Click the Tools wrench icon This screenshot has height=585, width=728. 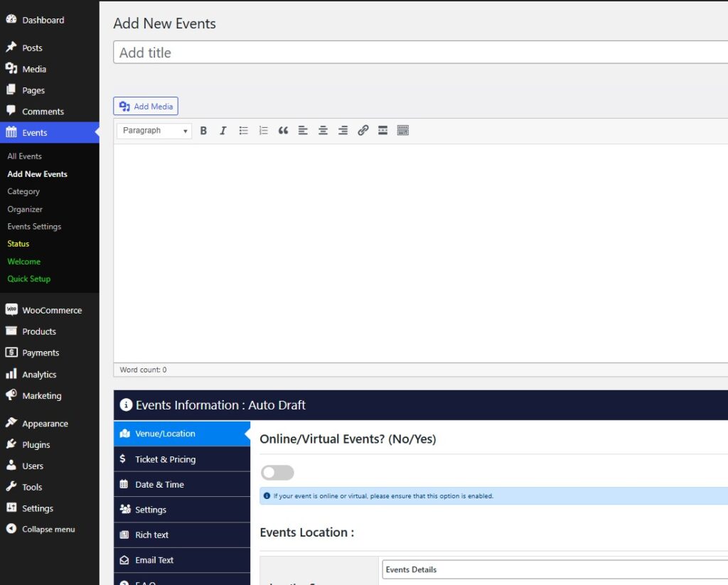pos(11,486)
